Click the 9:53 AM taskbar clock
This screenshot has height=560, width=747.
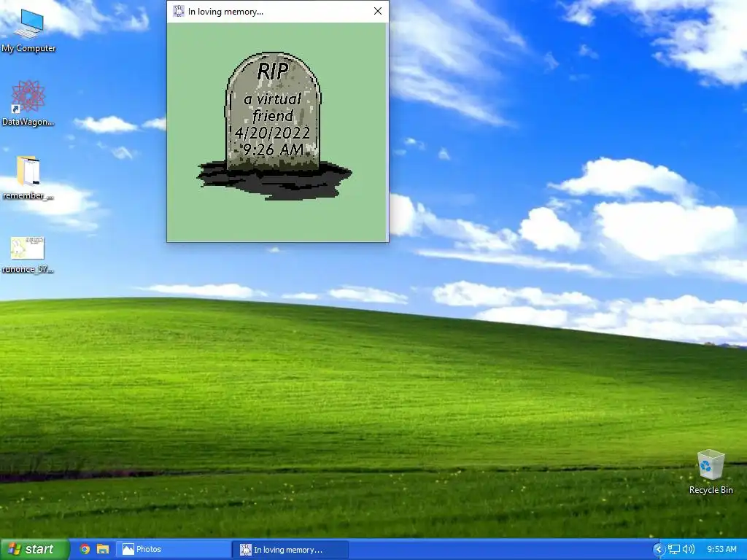[721, 550]
